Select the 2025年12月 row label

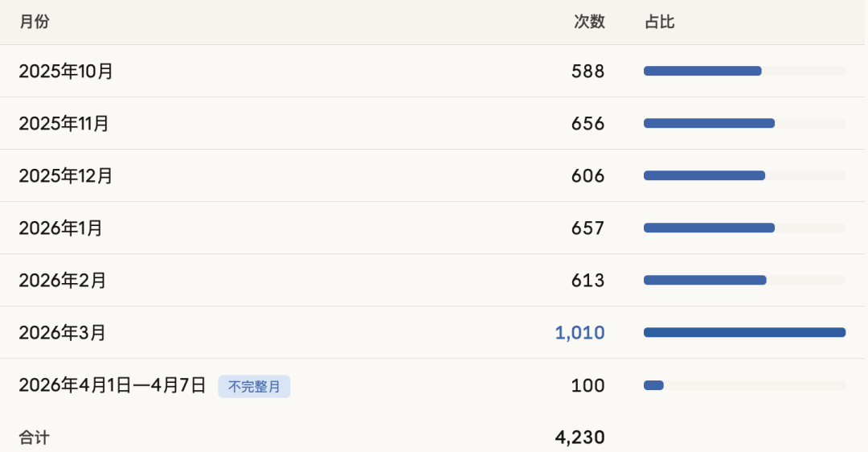[x=66, y=176]
